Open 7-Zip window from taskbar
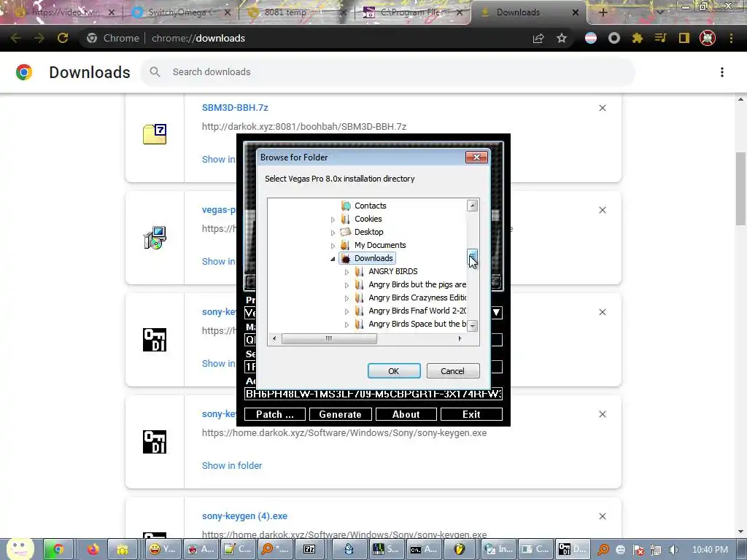Image resolution: width=747 pixels, height=560 pixels. (x=309, y=550)
